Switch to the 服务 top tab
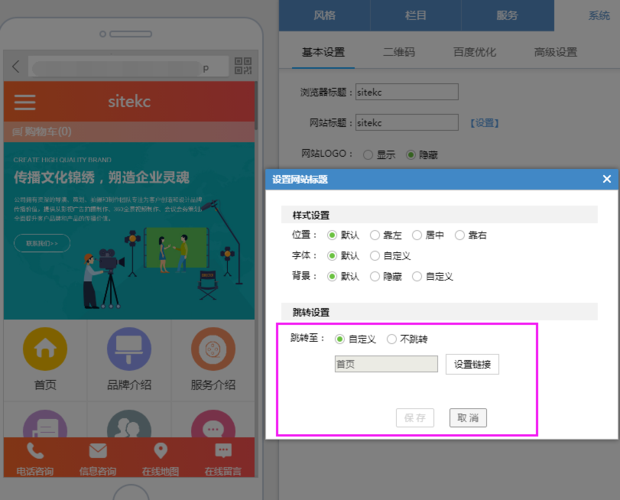Image resolution: width=620 pixels, height=500 pixels. point(507,15)
